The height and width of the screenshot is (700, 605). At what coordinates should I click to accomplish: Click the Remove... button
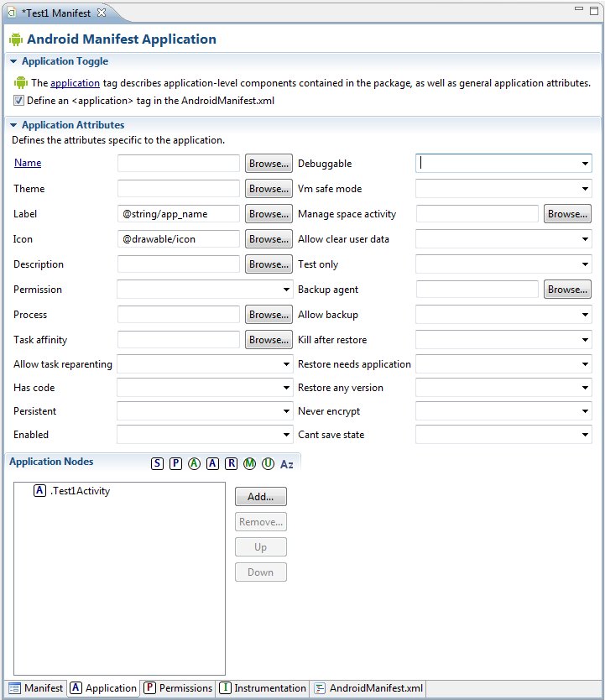(x=261, y=521)
